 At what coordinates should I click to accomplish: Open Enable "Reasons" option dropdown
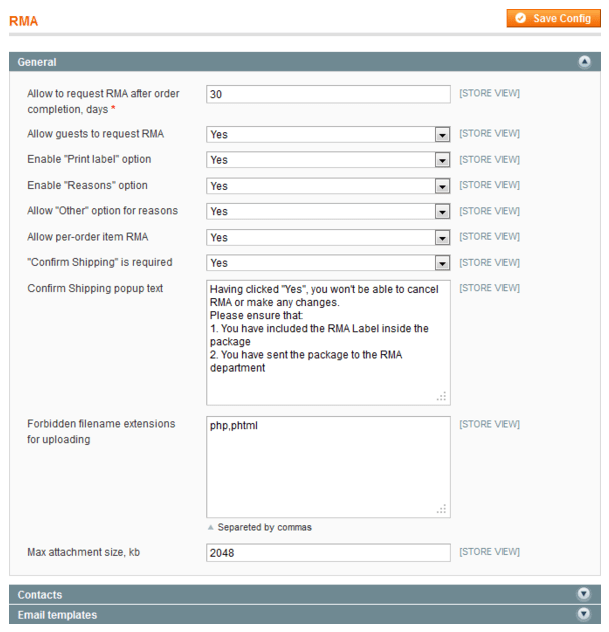(x=328, y=186)
